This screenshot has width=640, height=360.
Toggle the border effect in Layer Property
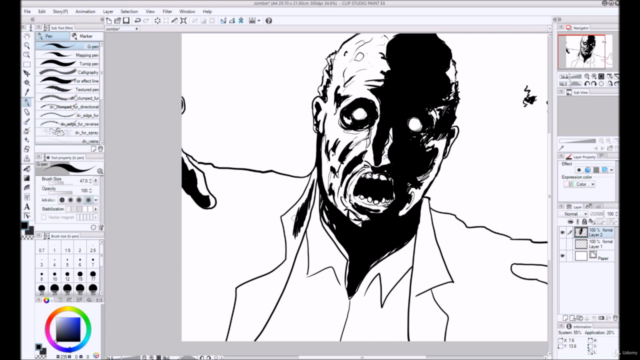579,170
